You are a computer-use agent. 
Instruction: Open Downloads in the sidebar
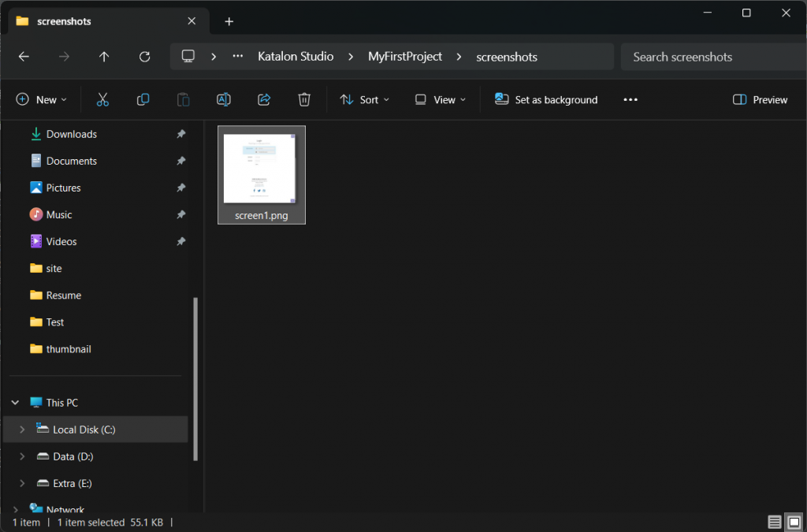(72, 134)
